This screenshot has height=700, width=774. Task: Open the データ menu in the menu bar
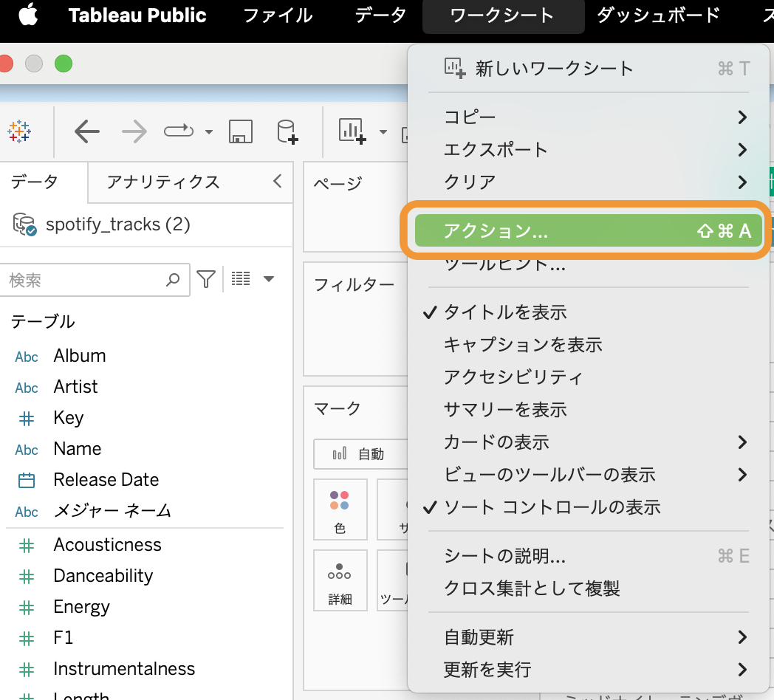point(380,16)
